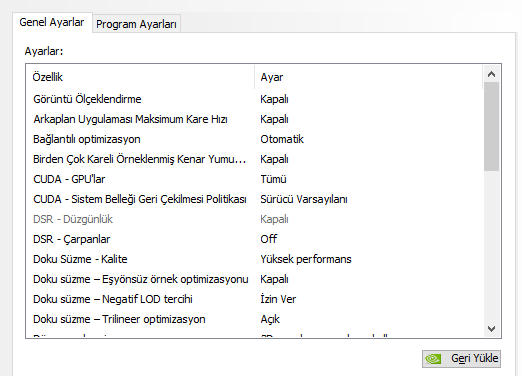This screenshot has height=376, width=522.
Task: Click Kapalı value for Birden Çok Kareli row
Action: [x=274, y=159]
